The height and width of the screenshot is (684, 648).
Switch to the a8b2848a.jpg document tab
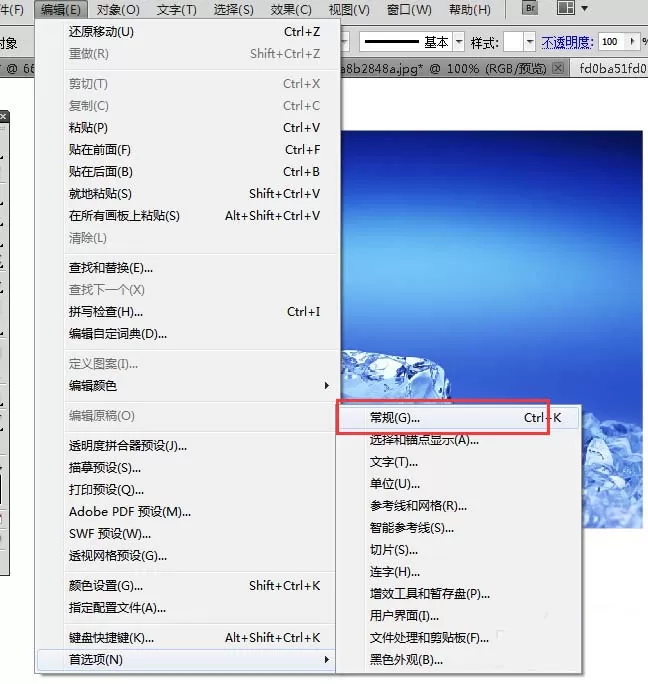click(443, 68)
